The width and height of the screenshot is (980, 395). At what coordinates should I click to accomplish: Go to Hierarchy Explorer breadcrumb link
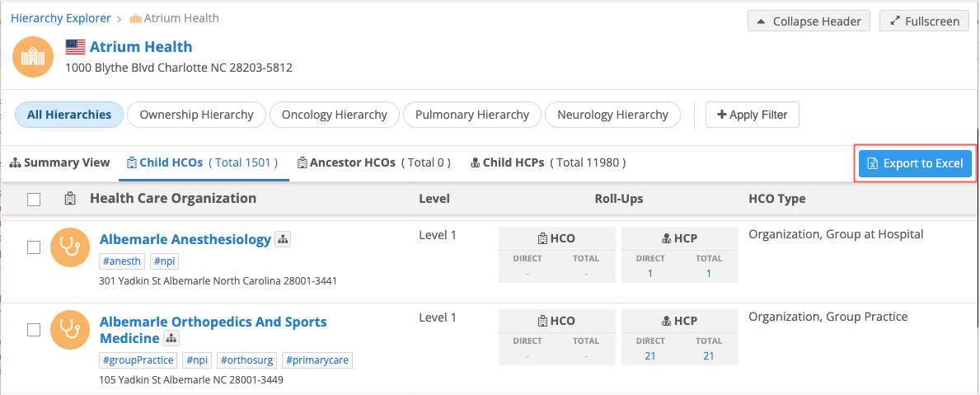pos(61,18)
